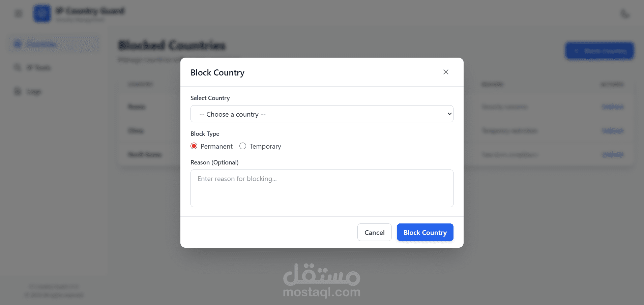Image resolution: width=644 pixels, height=305 pixels.
Task: Toggle dark mode with the moon icon
Action: pos(625,14)
